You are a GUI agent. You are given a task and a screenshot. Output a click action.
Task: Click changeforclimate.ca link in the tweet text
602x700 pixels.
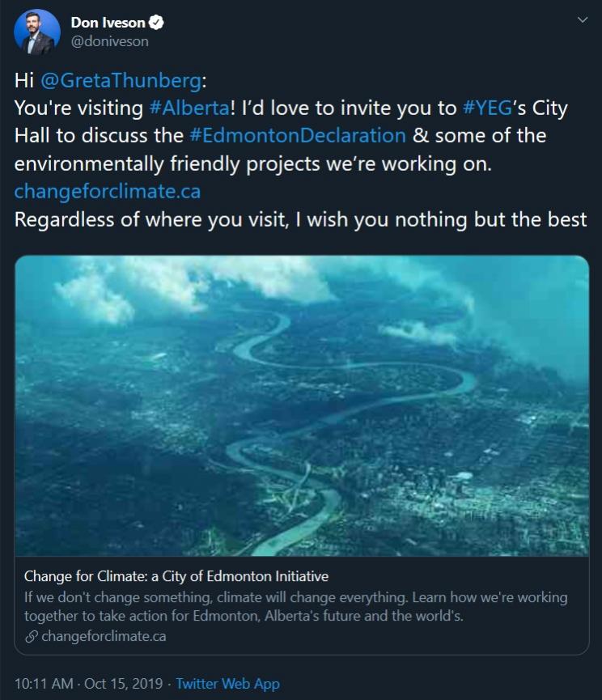[x=108, y=192]
